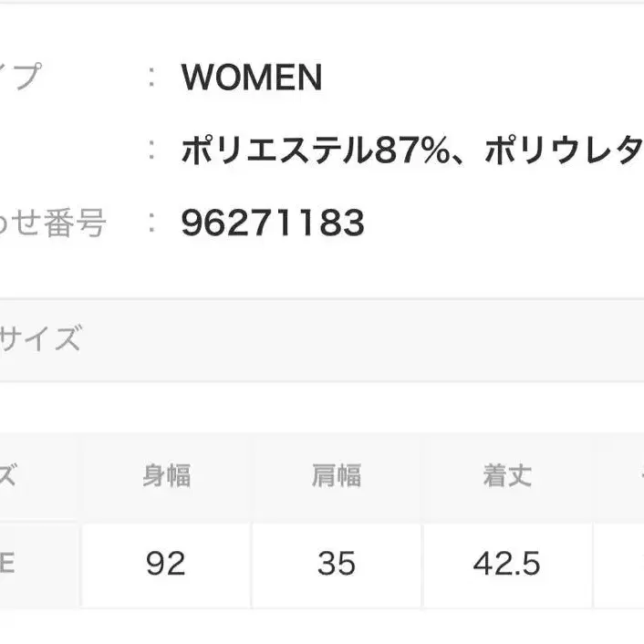The image size is (644, 644).
Task: Click the cut-off ズ header cell
Action: pos(9,476)
